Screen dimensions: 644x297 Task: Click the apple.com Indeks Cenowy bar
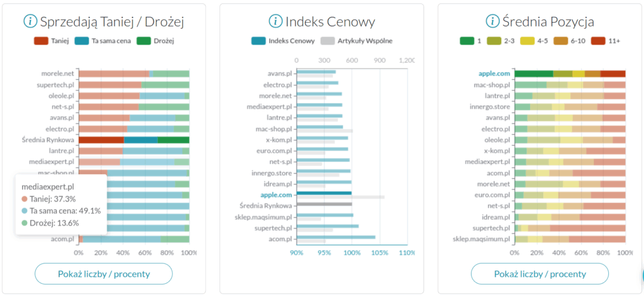(x=324, y=193)
